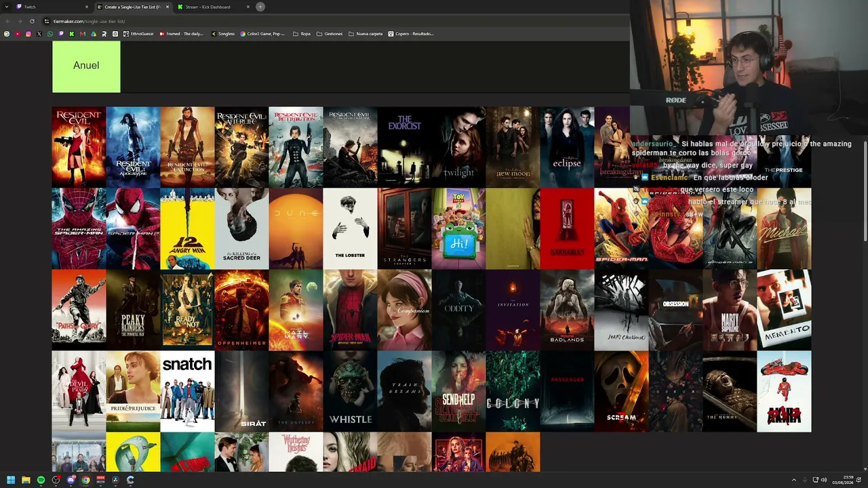Switch to the Twitch tab
This screenshot has width=868, height=488.
pos(53,7)
